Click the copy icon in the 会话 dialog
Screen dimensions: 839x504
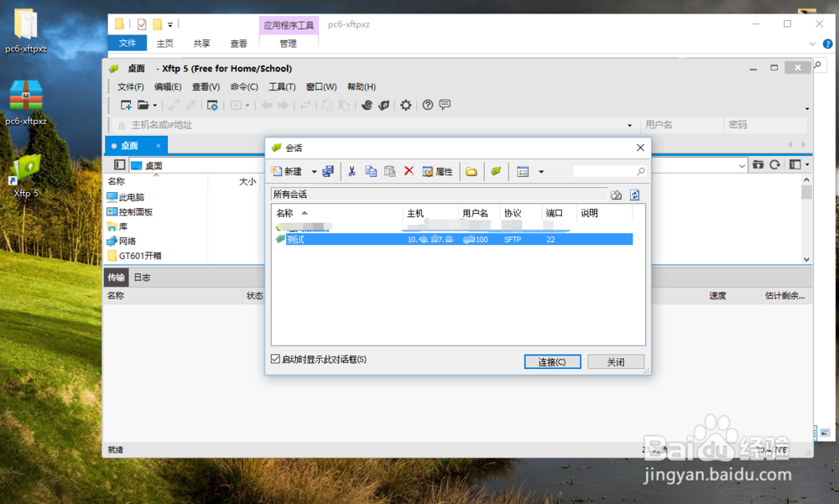(371, 171)
